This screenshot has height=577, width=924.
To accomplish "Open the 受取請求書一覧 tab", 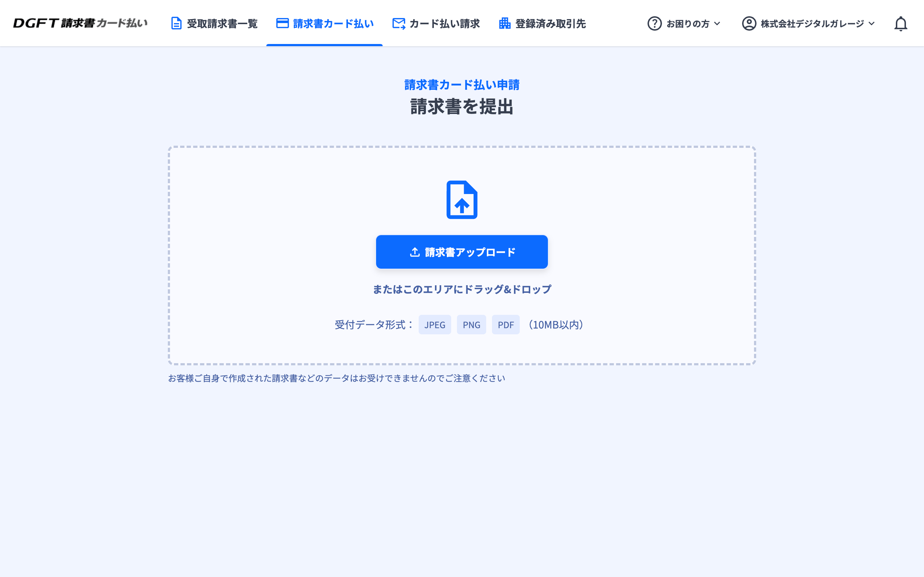I will pos(222,24).
